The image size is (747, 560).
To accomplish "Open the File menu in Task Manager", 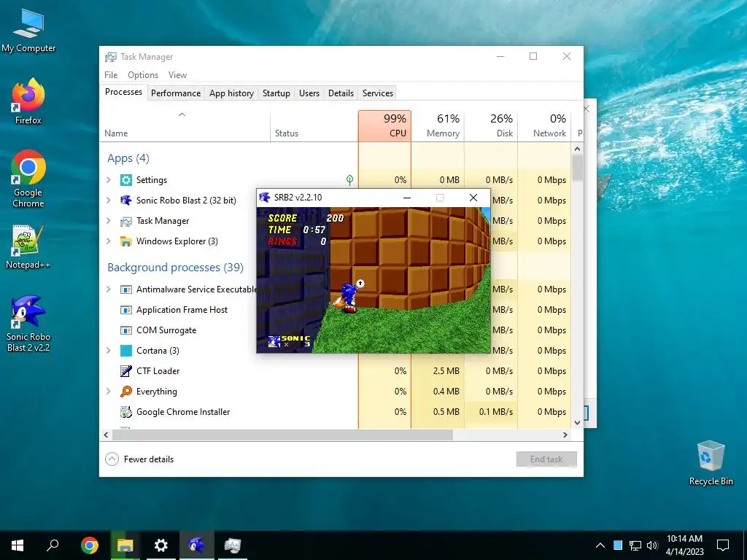I will pos(111,75).
